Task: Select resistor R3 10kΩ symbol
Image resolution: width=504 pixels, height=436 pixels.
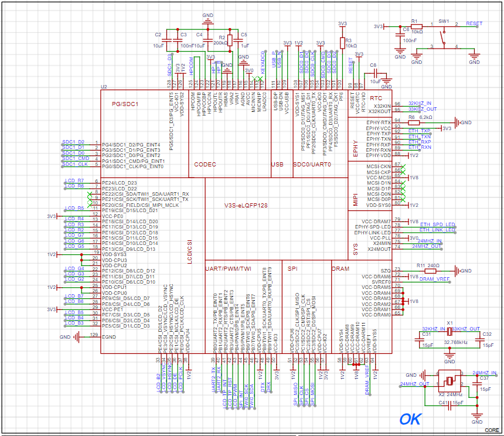Action: (342, 43)
